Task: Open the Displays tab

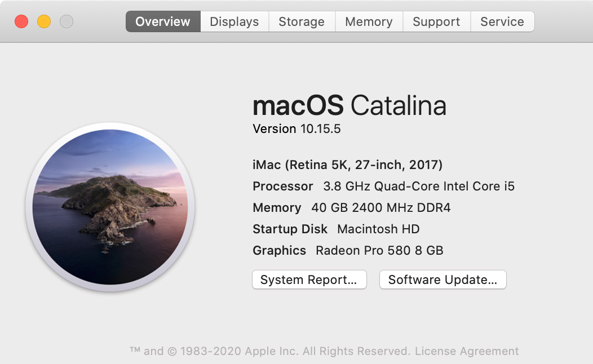Action: coord(234,21)
